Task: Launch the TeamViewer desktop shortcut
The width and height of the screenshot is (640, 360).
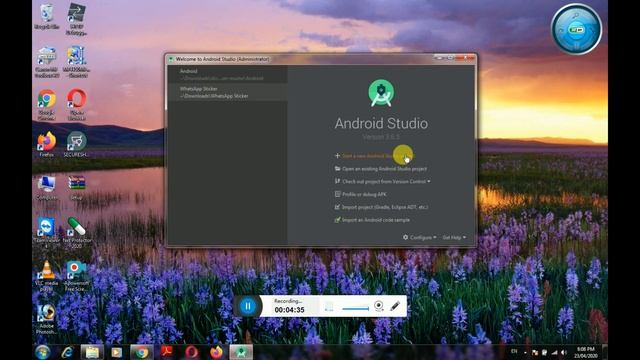Action: coord(46,233)
